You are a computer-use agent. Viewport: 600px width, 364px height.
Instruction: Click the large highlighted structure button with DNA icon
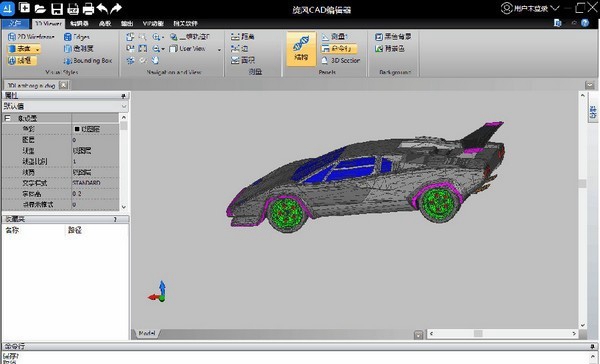point(301,49)
